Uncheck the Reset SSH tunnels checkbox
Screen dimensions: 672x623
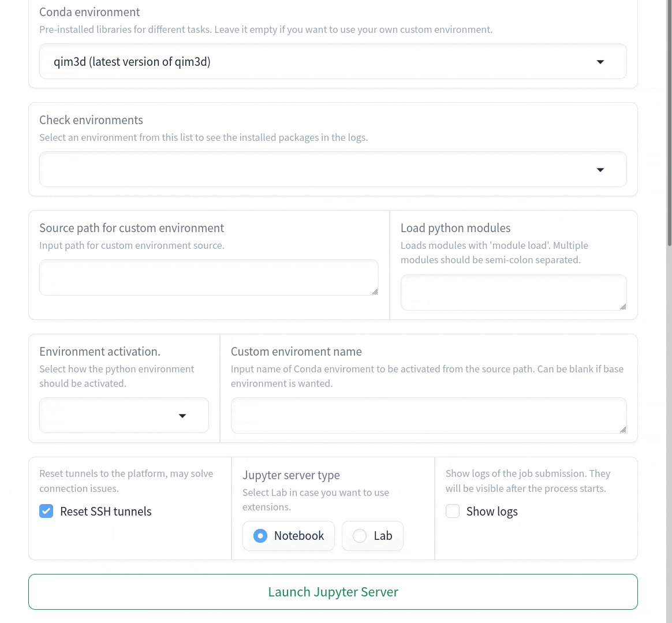[46, 512]
